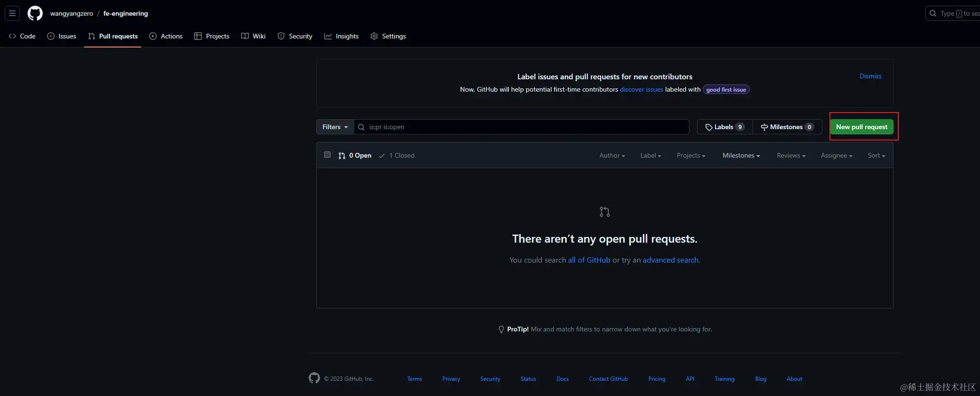Follow the all of GitHub search link
This screenshot has height=396, width=980.
pos(589,260)
